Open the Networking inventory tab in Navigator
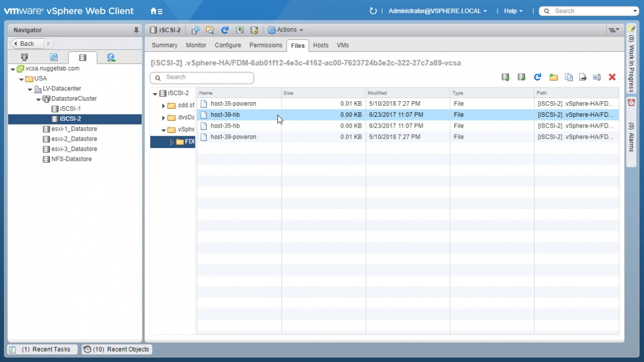 tap(111, 57)
